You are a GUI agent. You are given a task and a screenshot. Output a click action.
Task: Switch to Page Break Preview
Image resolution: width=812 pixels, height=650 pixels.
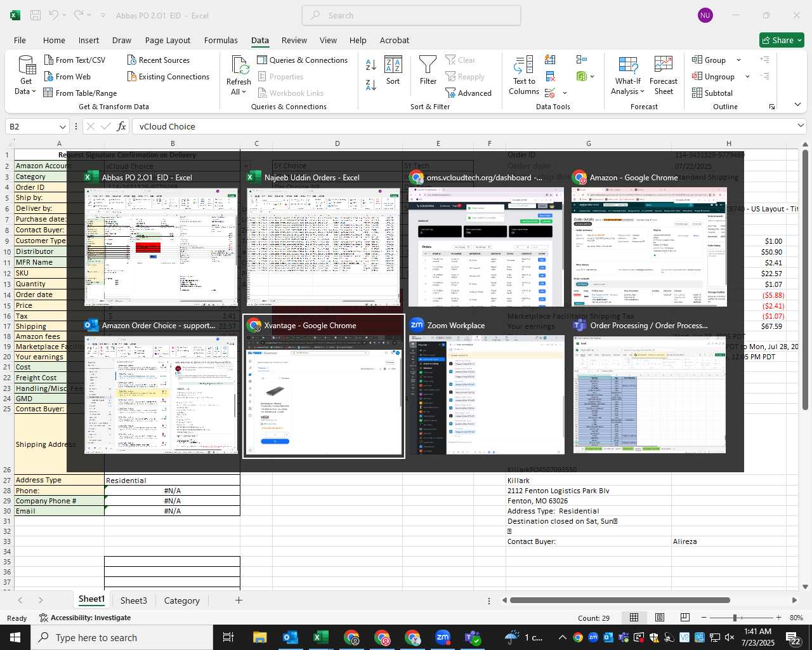(685, 618)
